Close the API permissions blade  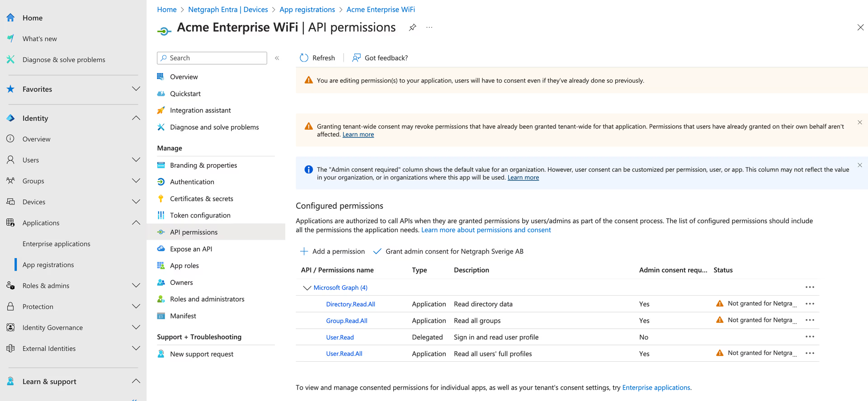tap(860, 28)
